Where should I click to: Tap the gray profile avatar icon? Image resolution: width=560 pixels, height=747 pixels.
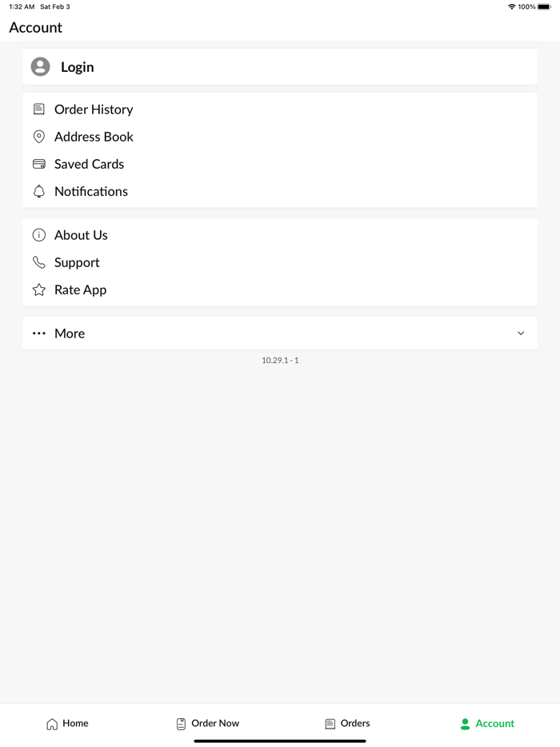41,66
